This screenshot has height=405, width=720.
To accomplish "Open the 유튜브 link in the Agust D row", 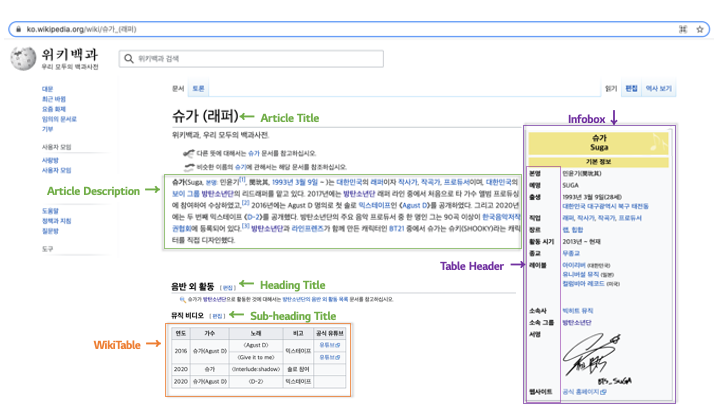I will coord(330,345).
